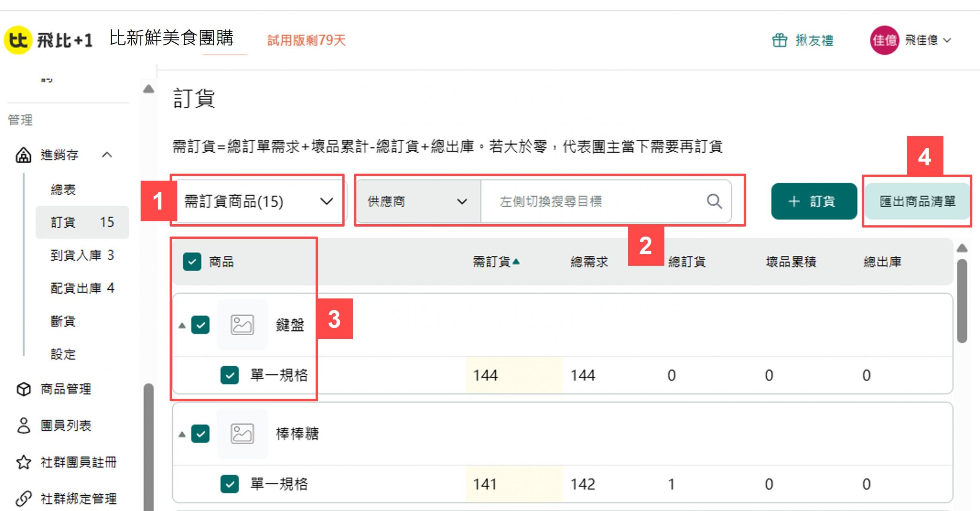Image resolution: width=980 pixels, height=511 pixels.
Task: Click the 匯出商品清單 button
Action: (917, 201)
